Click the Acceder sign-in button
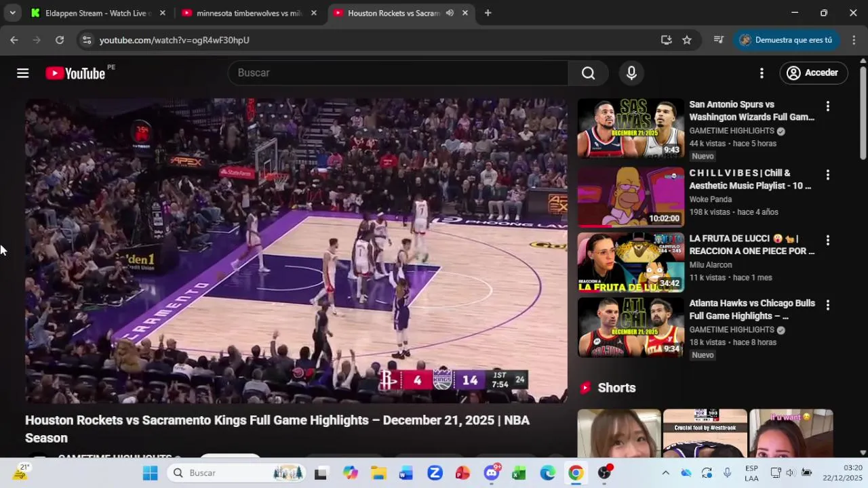The height and width of the screenshot is (488, 868). pyautogui.click(x=813, y=73)
